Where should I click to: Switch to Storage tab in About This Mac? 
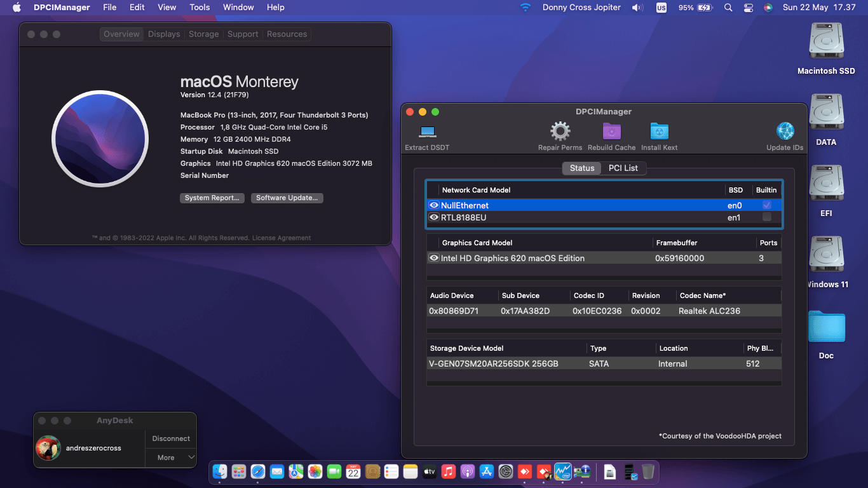[x=204, y=34]
